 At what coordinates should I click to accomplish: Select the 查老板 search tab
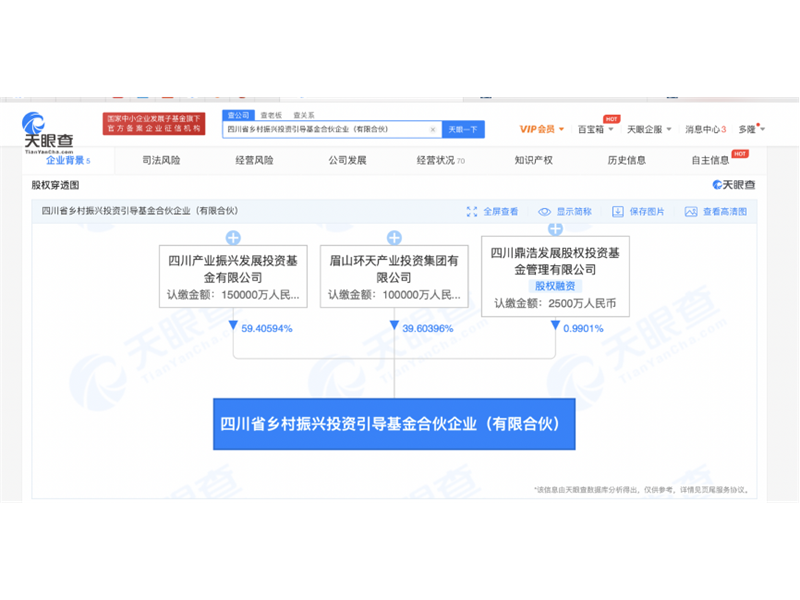[271, 115]
